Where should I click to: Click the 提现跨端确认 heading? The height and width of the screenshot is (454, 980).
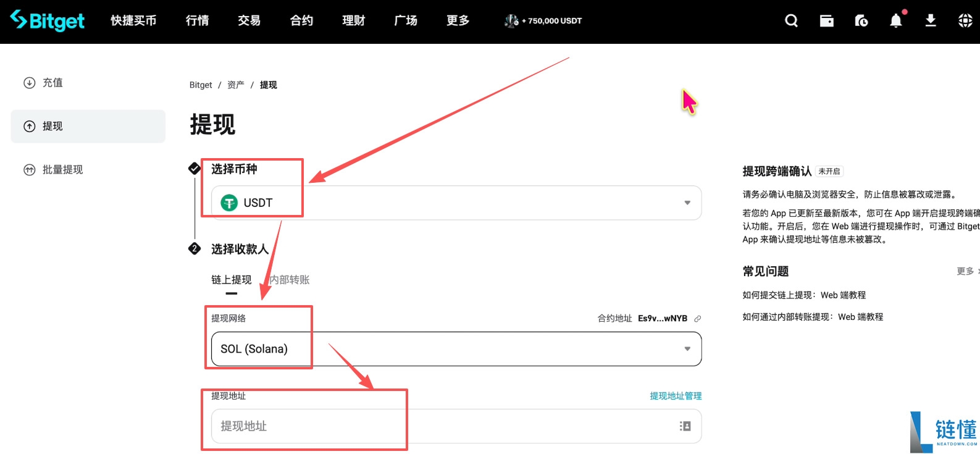[x=777, y=172]
